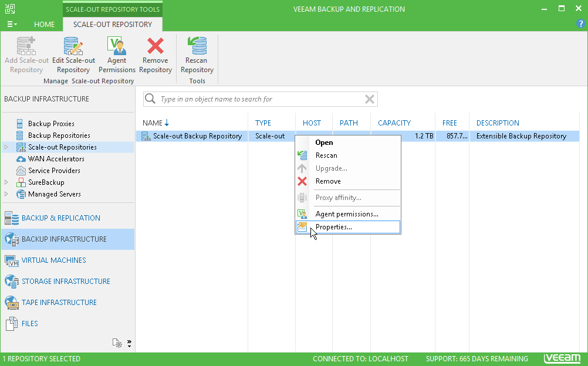Select the SCALE-OUT REPOSITORY tab

point(113,25)
